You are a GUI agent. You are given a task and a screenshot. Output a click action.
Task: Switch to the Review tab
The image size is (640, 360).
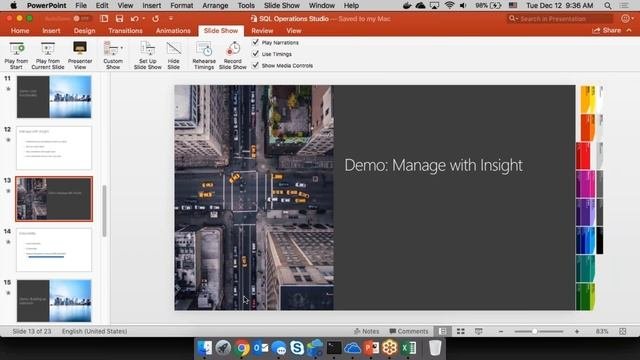[262, 31]
